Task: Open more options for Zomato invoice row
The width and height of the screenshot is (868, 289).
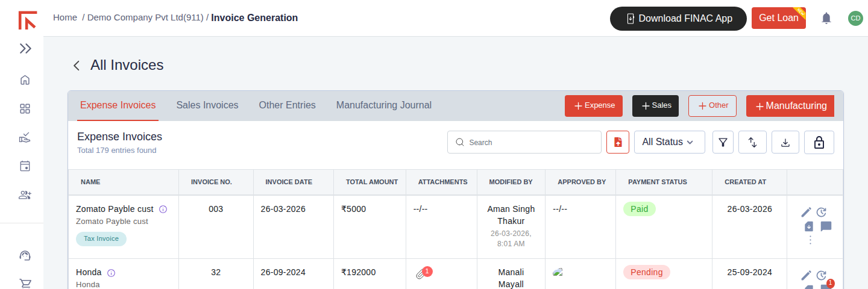Action: pyautogui.click(x=810, y=240)
